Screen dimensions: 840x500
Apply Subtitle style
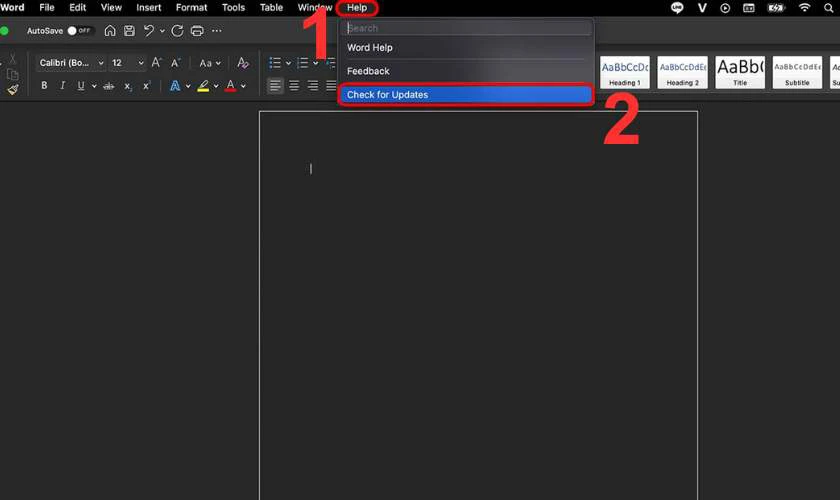click(797, 72)
